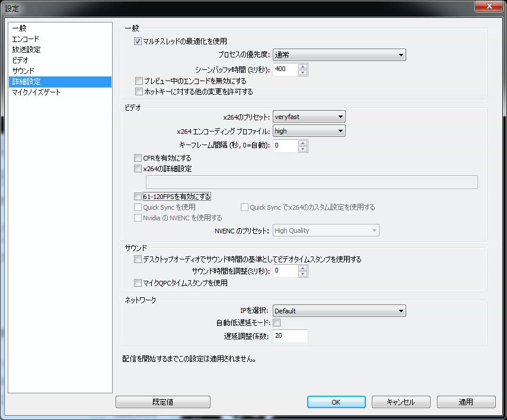This screenshot has width=507, height=420.
Task: Decrease サウンド時間を調整 with down arrow
Action: 302,274
